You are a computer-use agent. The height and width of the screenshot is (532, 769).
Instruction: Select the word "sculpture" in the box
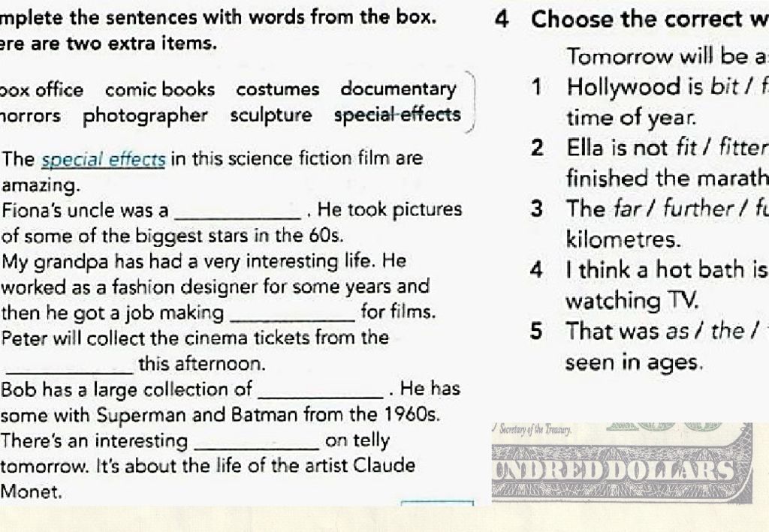[x=271, y=116]
